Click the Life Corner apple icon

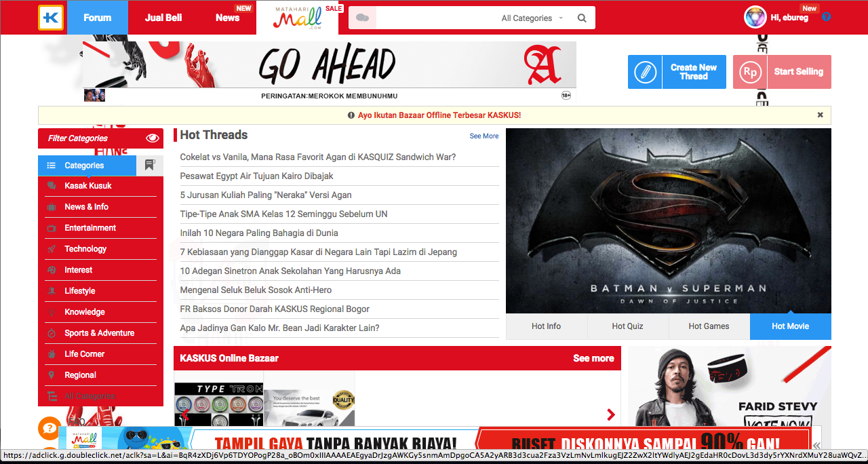[51, 354]
